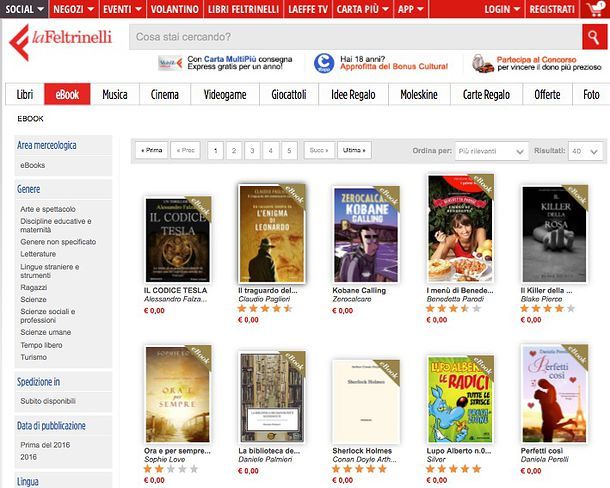Image resolution: width=610 pixels, height=488 pixels.
Task: Click the red search magnifier button
Action: (594, 37)
